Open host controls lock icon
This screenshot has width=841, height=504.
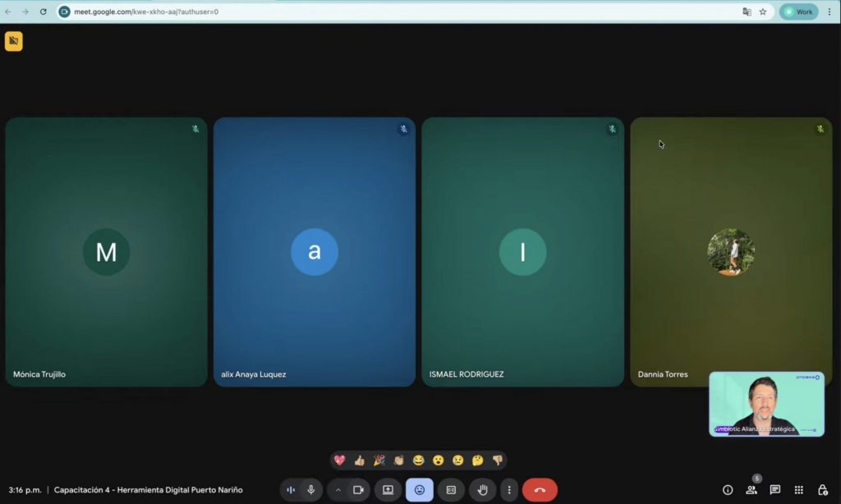(822, 490)
